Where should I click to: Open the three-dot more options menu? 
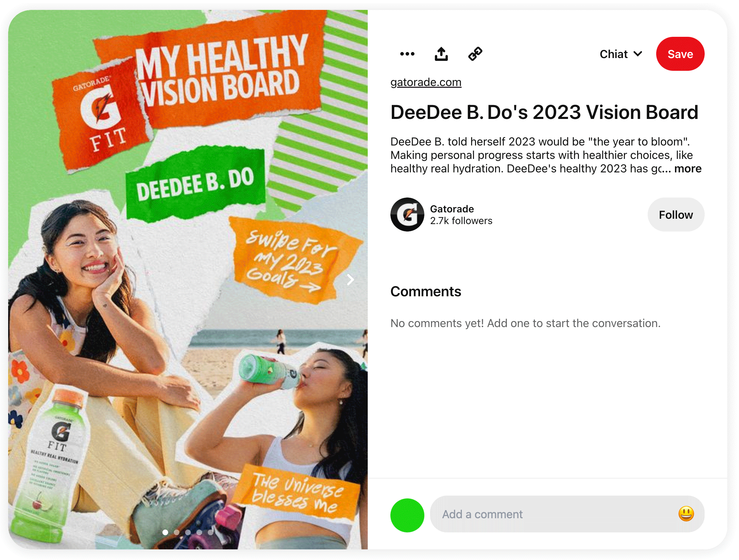point(407,54)
